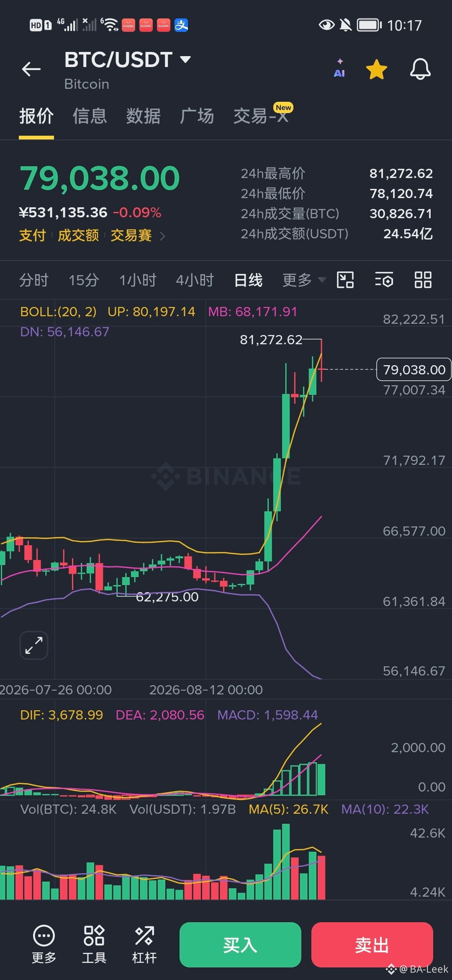
Task: Tap UP: 80,197.14 Bollinger value
Action: tap(151, 312)
